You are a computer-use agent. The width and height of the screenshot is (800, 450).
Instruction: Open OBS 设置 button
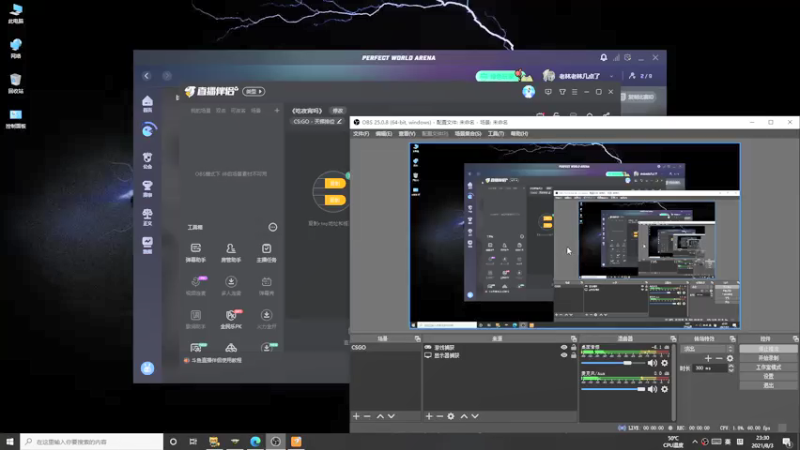tap(768, 377)
